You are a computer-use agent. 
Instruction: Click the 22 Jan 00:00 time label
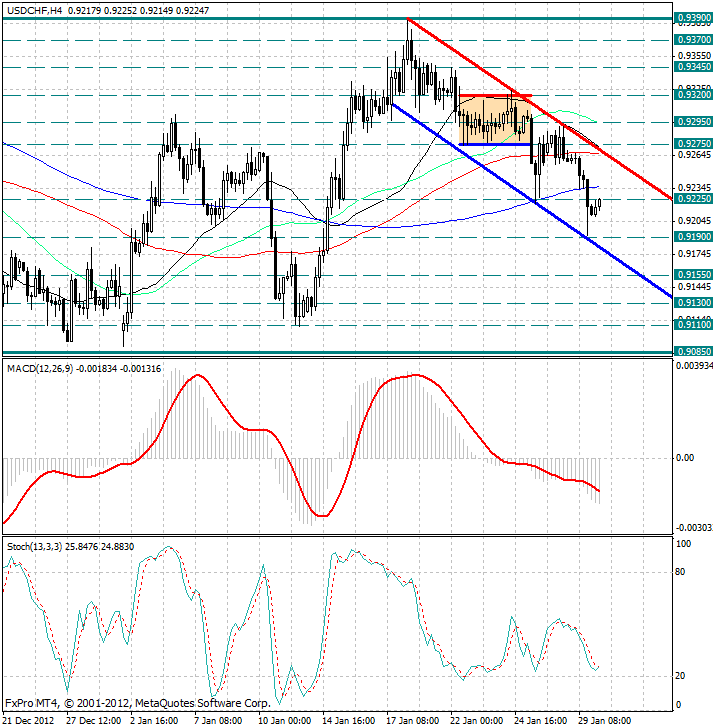tap(477, 721)
